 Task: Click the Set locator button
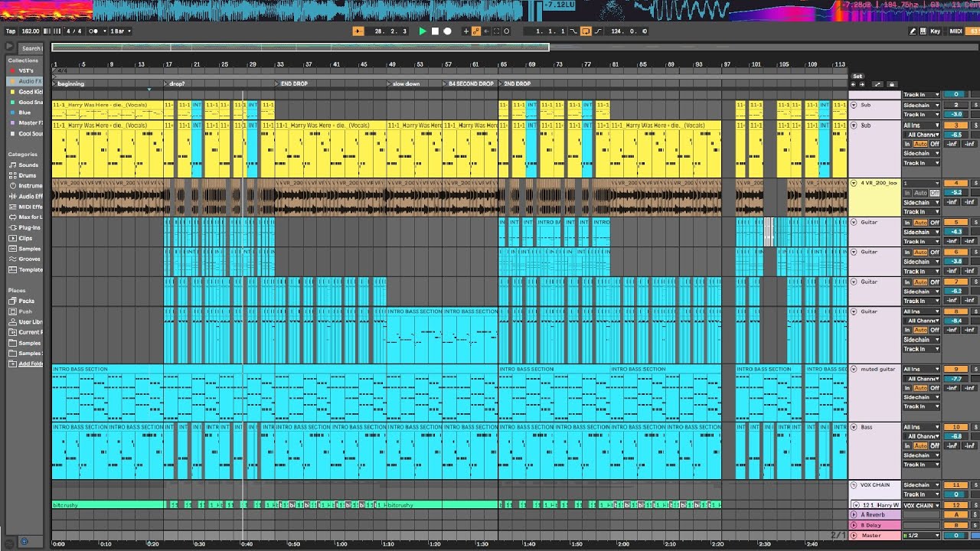(857, 76)
